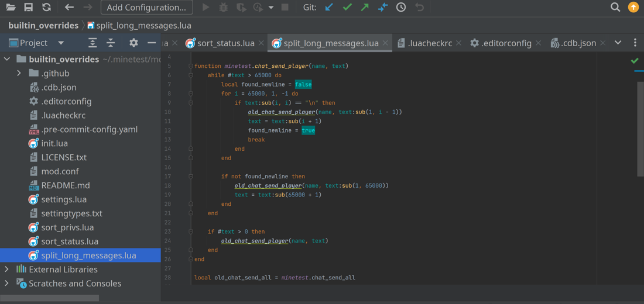The width and height of the screenshot is (644, 304).
Task: Click the Run play icon
Action: coord(206,7)
